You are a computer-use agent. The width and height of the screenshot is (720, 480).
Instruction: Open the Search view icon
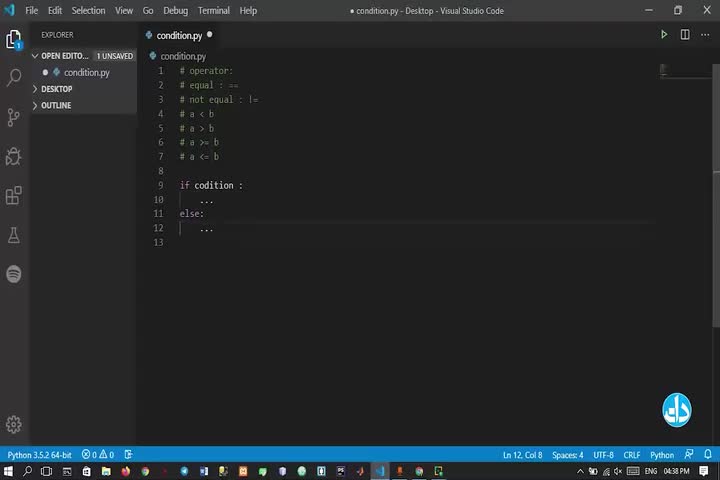(14, 78)
